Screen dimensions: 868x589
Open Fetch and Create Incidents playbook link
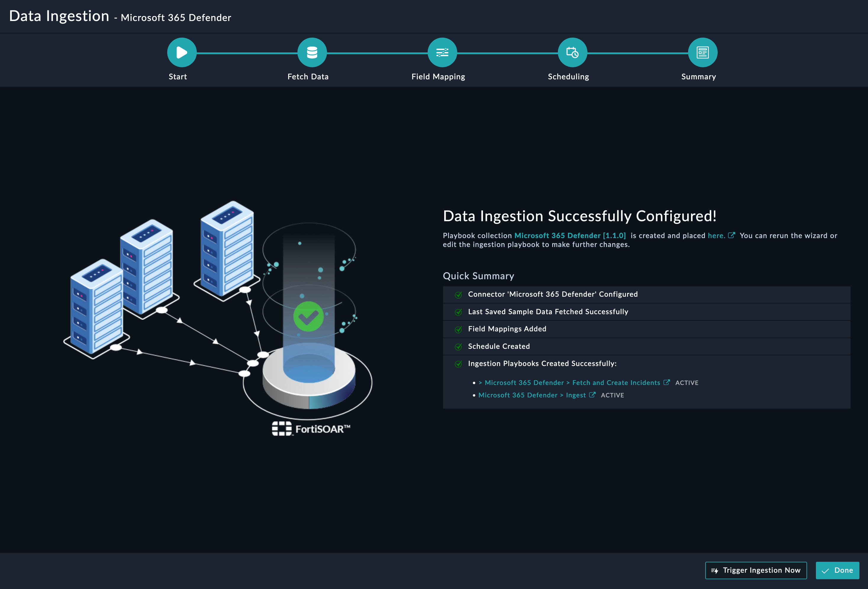tap(572, 383)
